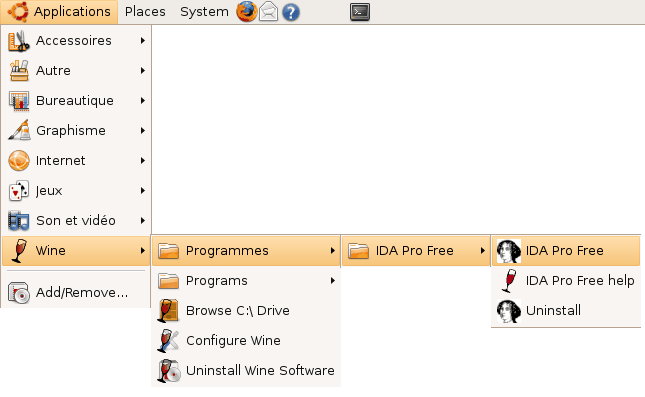Expand the Programs folder submenu arrow
This screenshot has height=397, width=645.
pos(332,281)
